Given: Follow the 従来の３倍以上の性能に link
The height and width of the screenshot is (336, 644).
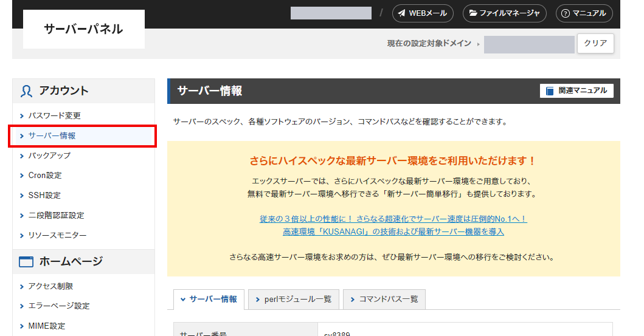Looking at the screenshot, I should click(x=393, y=219).
